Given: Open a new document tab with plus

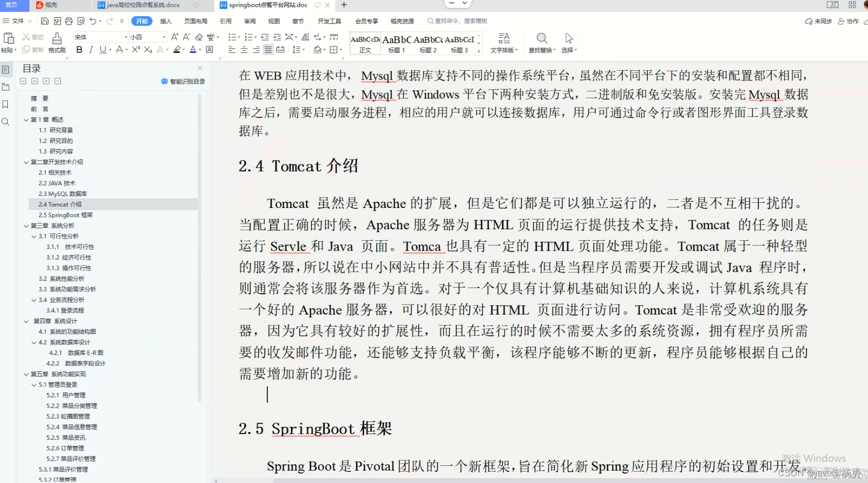Looking at the screenshot, I should pos(344,5).
